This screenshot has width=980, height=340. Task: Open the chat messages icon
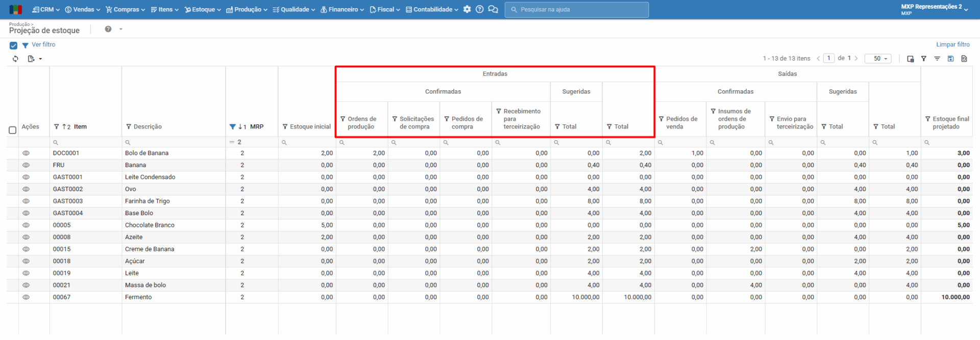(x=493, y=9)
